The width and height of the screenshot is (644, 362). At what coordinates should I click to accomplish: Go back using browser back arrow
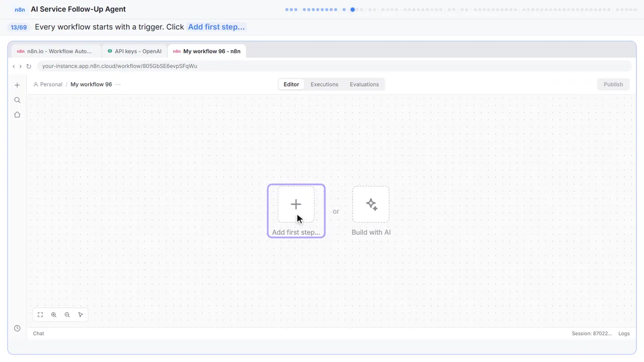[14, 66]
